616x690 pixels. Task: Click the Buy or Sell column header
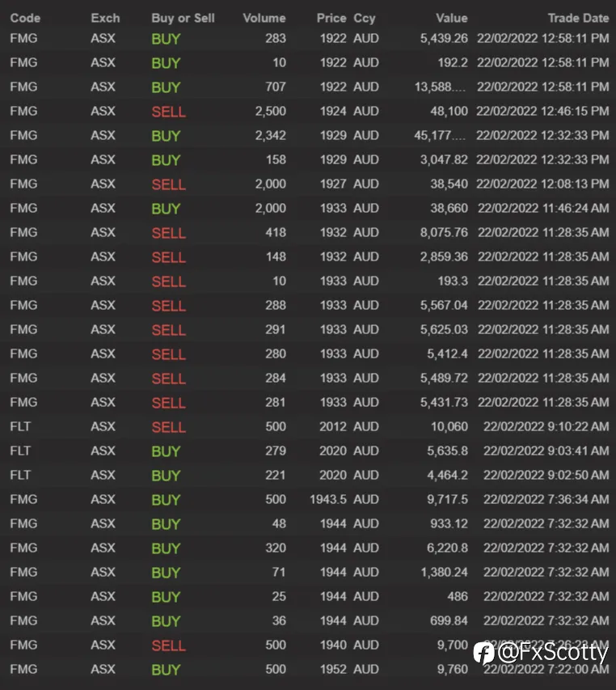183,18
